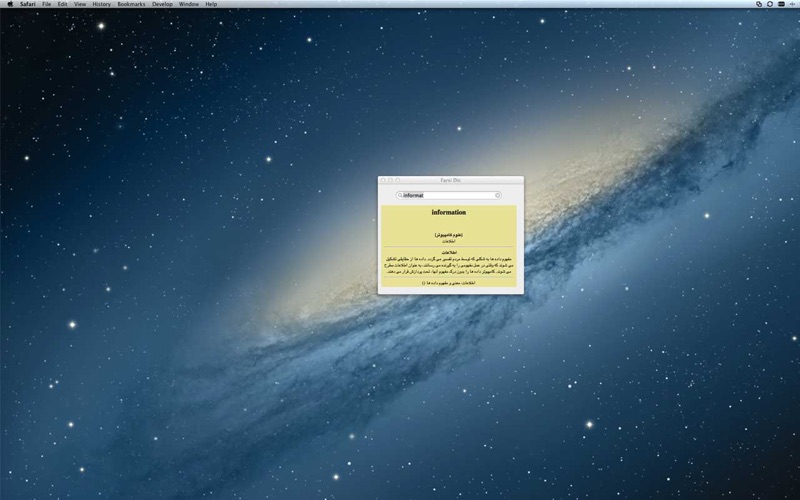
Task: Click the overlapping squares menu bar icon
Action: (x=759, y=4)
